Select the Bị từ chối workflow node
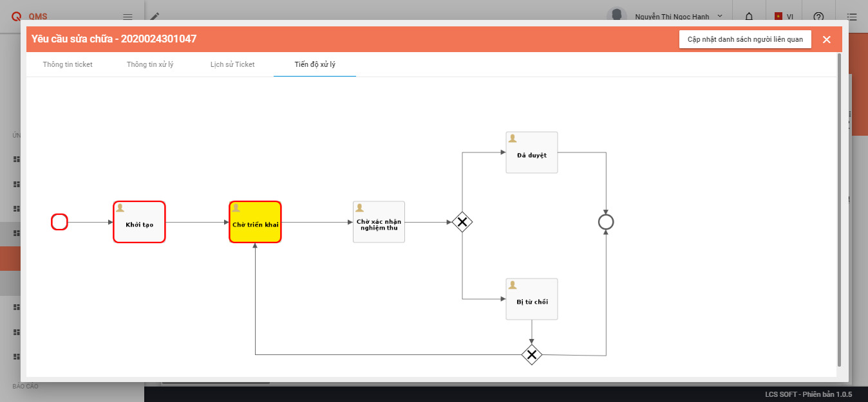Image resolution: width=868 pixels, height=402 pixels. [532, 299]
